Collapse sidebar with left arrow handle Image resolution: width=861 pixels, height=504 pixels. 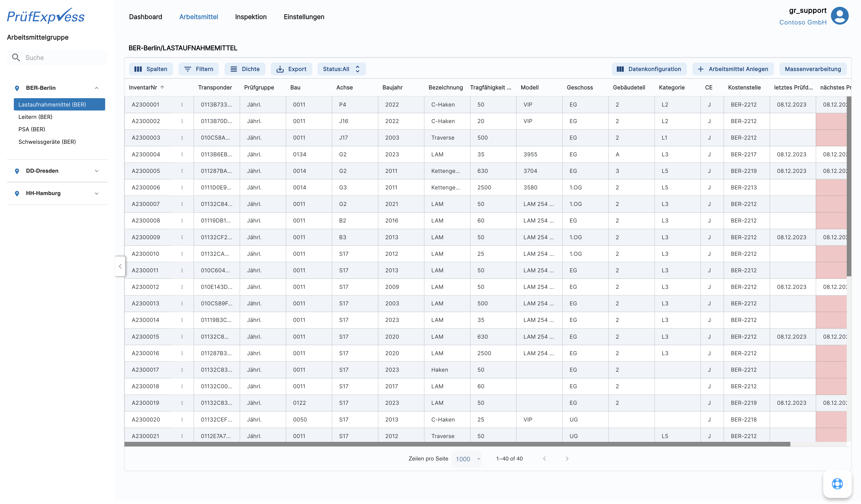[x=120, y=266]
